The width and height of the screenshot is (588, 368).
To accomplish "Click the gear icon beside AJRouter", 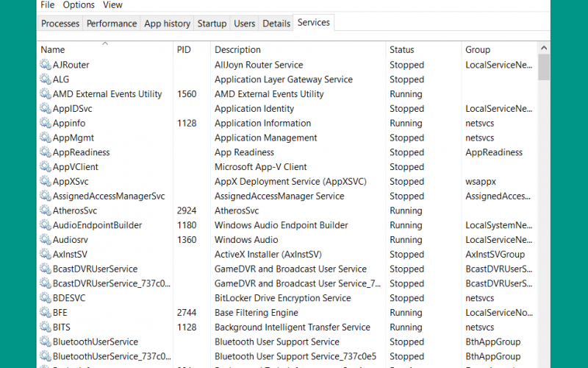I will tap(46, 65).
